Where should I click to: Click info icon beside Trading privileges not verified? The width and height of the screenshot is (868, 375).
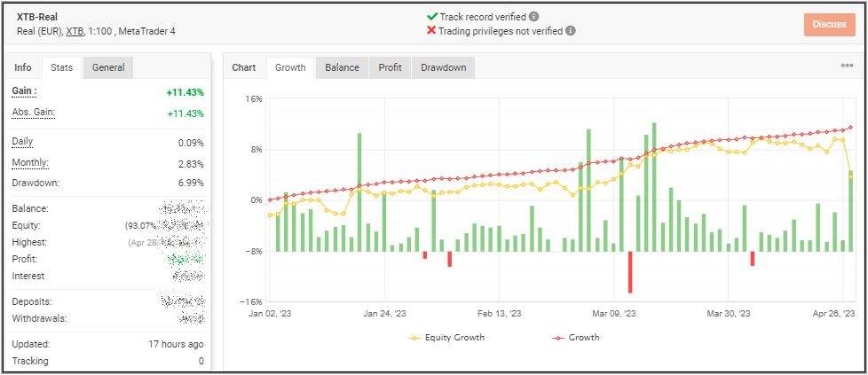(571, 30)
